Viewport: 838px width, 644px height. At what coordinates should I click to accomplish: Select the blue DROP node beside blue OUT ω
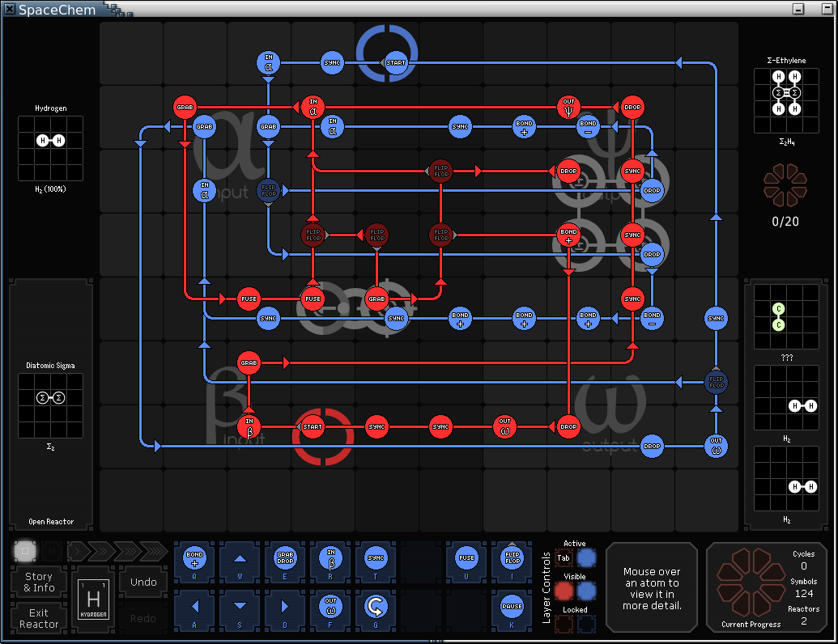point(652,446)
